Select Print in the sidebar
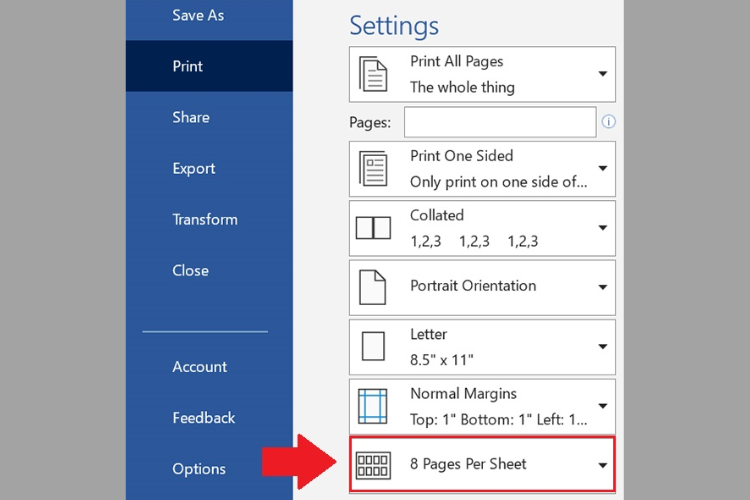 pyautogui.click(x=209, y=66)
